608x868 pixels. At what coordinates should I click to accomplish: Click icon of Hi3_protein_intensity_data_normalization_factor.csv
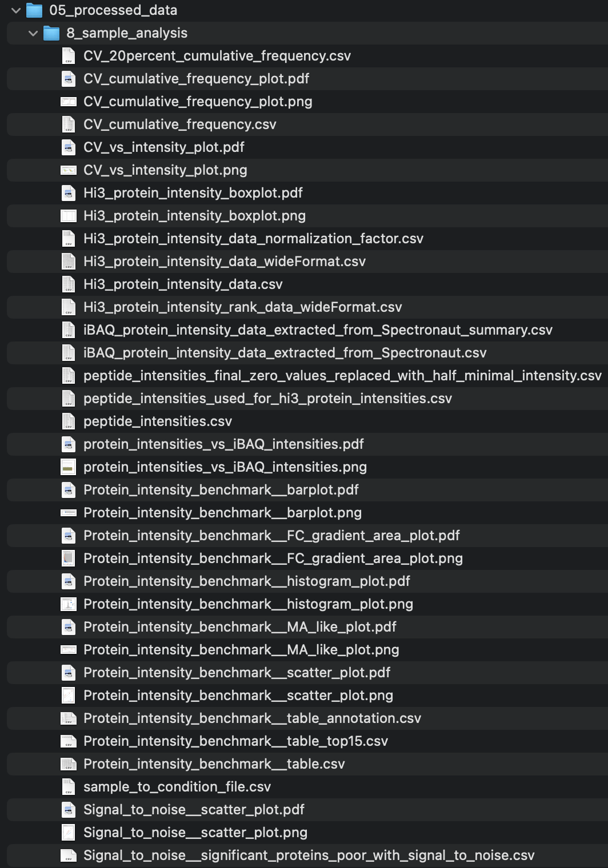(x=69, y=239)
